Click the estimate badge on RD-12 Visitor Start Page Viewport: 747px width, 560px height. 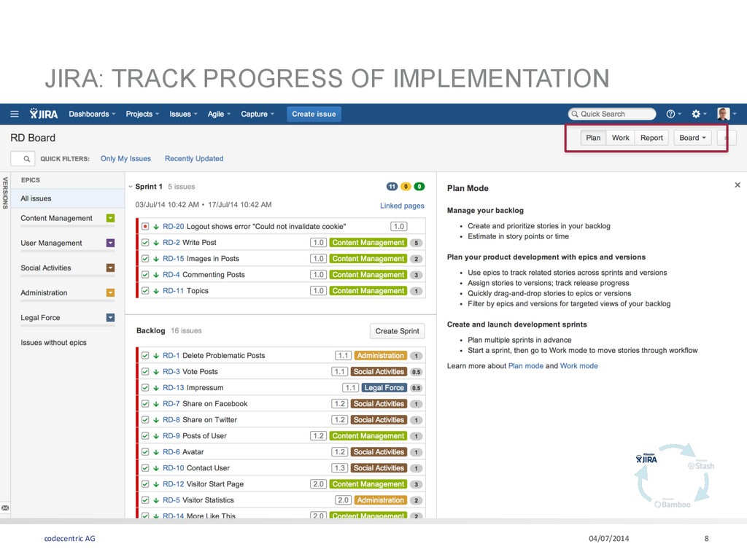416,484
